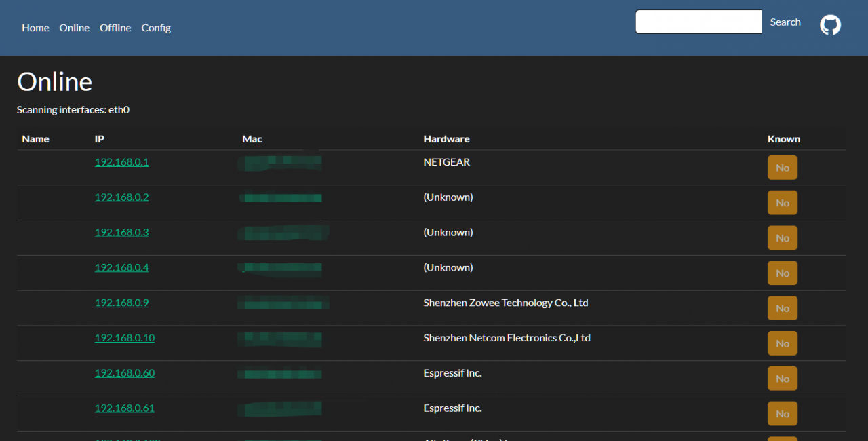Click the Scanning interfaces: eth0 text
The image size is (868, 441).
coord(73,109)
